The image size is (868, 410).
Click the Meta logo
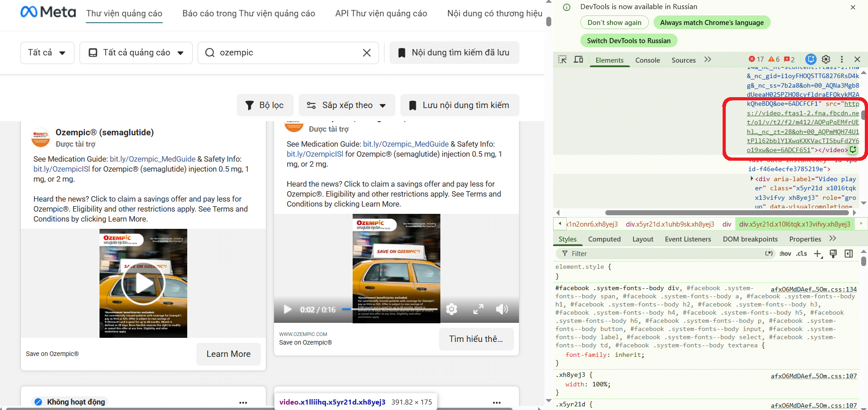click(48, 12)
